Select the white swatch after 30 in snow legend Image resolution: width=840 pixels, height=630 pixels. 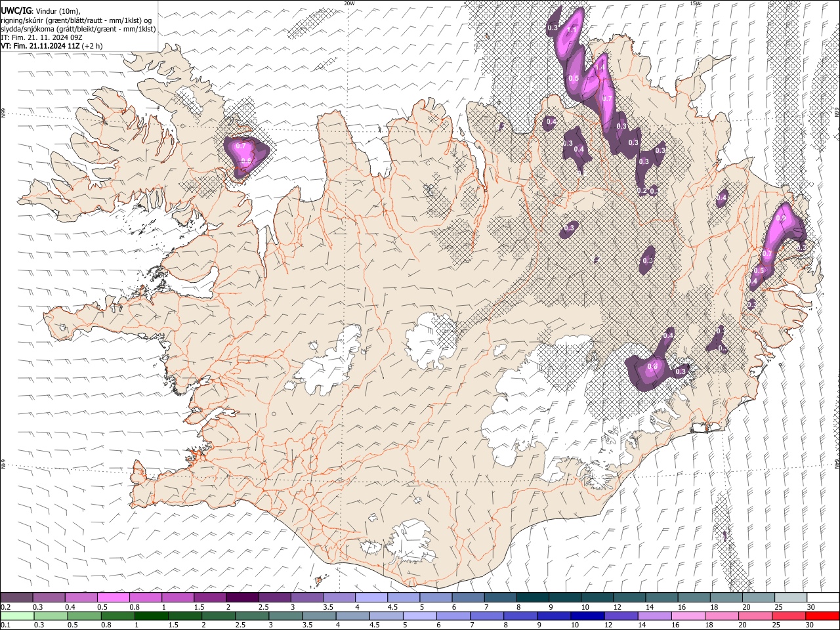823,597
